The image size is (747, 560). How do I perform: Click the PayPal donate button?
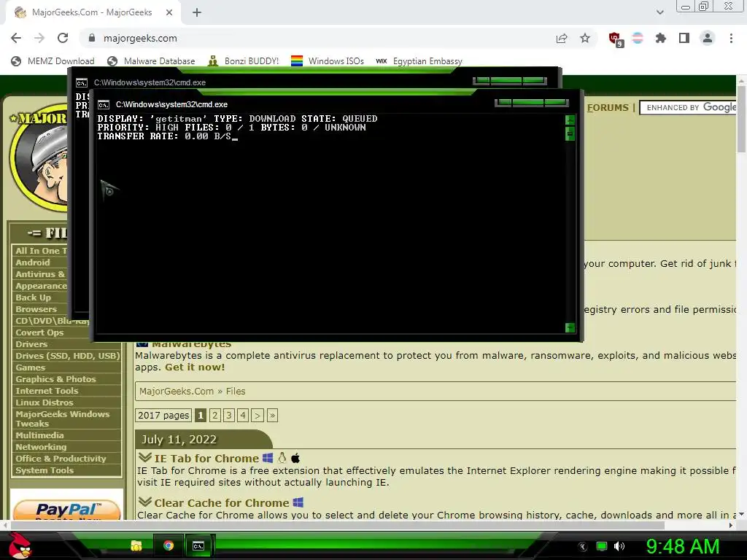[x=66, y=508]
